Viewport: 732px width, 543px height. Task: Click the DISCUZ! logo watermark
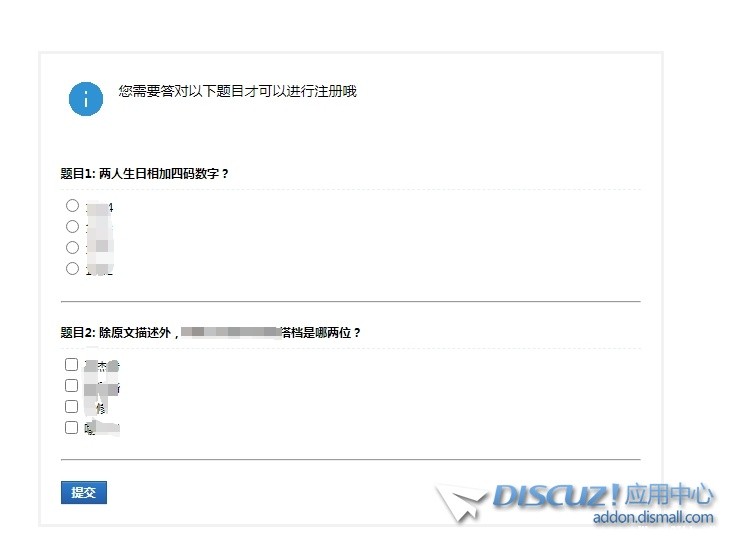pos(557,495)
